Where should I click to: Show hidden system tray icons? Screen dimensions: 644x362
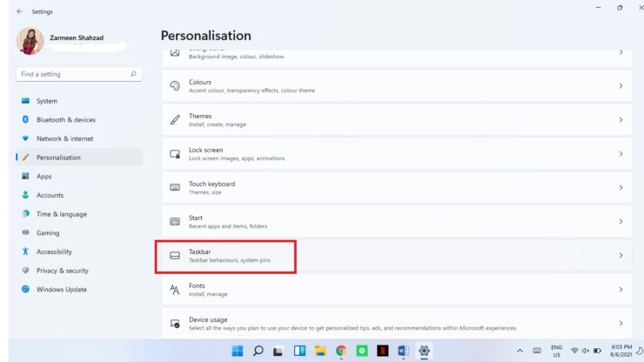coord(520,351)
